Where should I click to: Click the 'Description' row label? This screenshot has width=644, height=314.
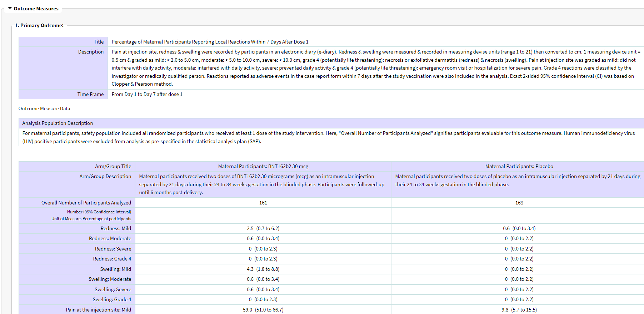(x=91, y=52)
